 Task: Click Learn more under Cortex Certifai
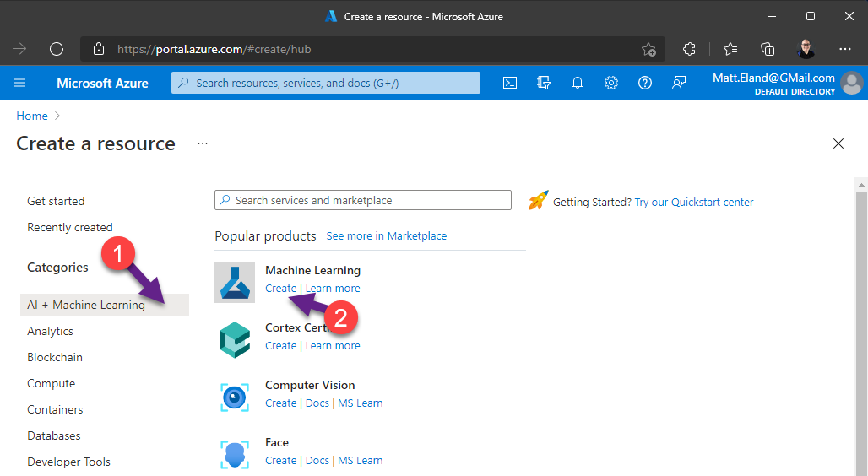(333, 346)
